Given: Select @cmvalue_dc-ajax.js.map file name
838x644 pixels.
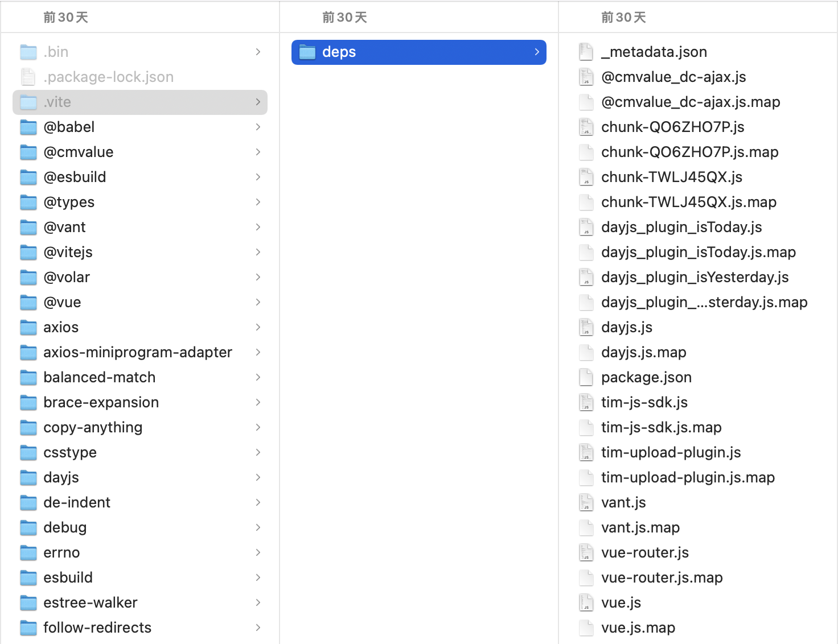Looking at the screenshot, I should coord(691,102).
